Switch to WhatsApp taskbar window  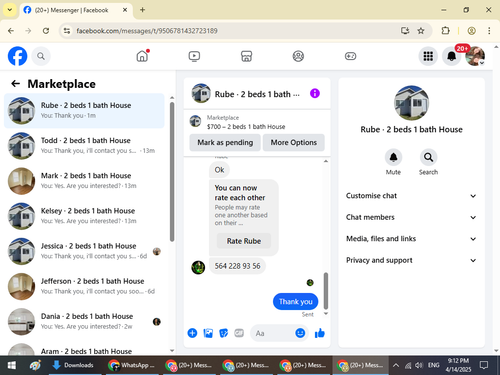(x=132, y=365)
